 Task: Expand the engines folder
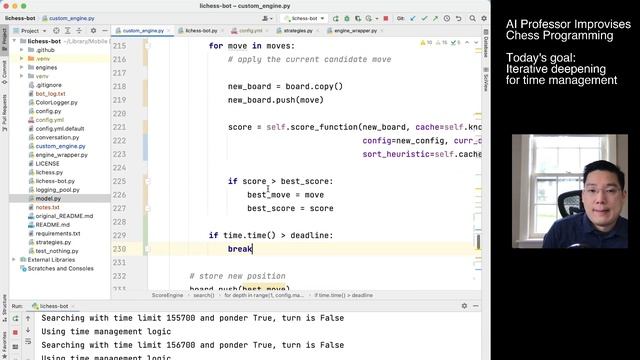(22, 67)
